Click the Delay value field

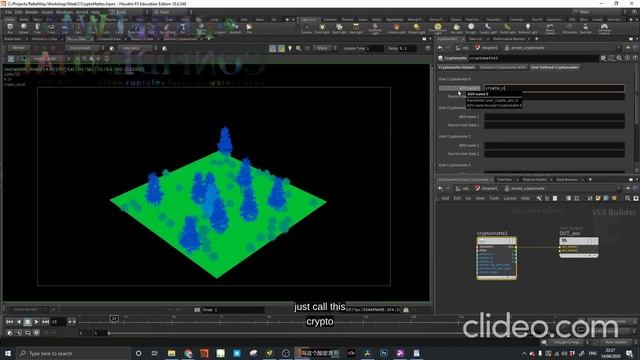click(408, 49)
